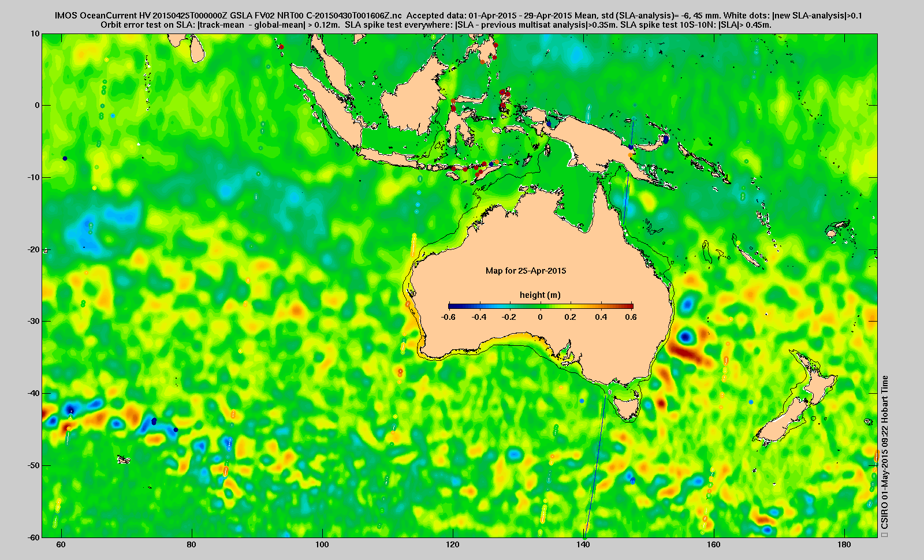Click longitude tick label '80'

point(192,544)
